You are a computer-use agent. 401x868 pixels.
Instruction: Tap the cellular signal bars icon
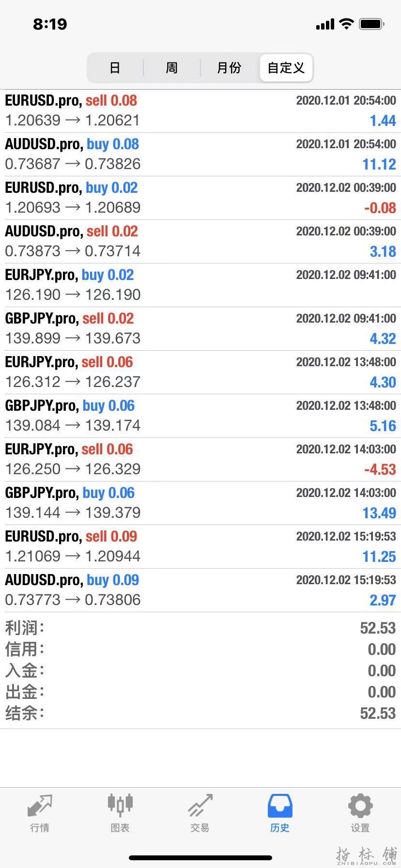click(325, 24)
